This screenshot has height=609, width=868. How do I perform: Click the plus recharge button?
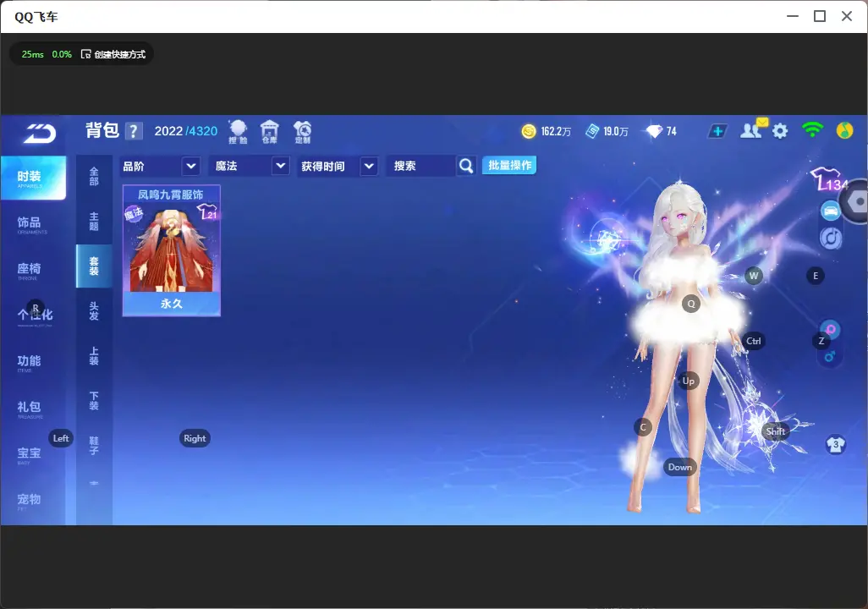tap(717, 131)
